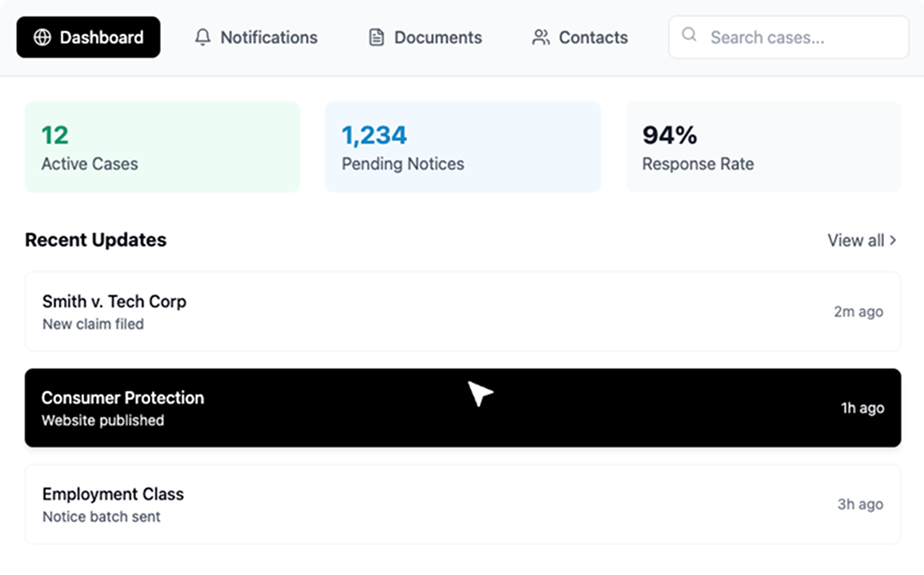Select the 12 Active Cases card
The width and height of the screenshot is (924, 575).
163,147
